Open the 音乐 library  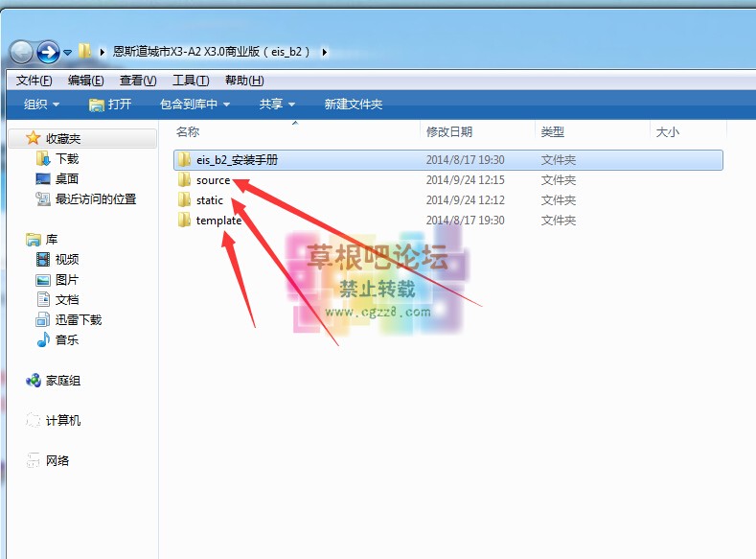pos(66,340)
